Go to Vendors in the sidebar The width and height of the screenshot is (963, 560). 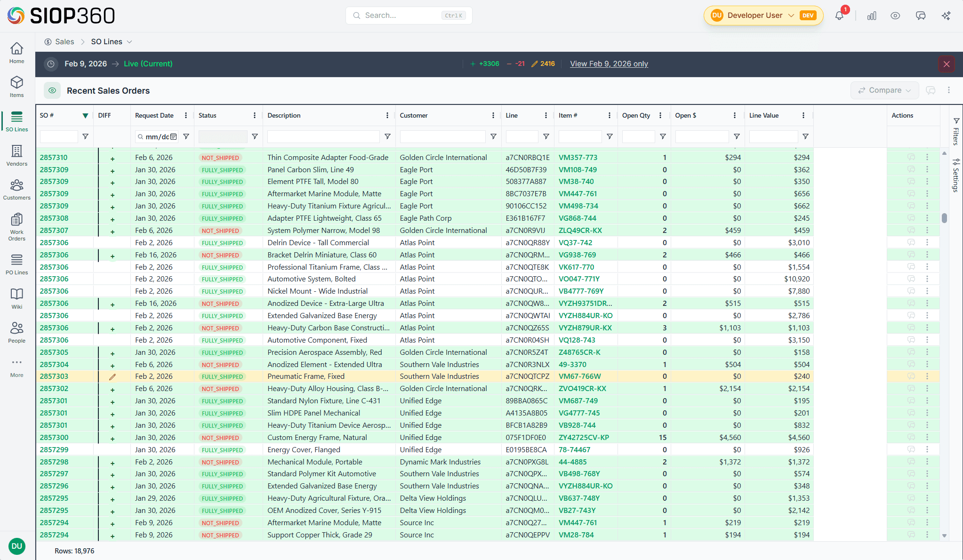coord(17,155)
